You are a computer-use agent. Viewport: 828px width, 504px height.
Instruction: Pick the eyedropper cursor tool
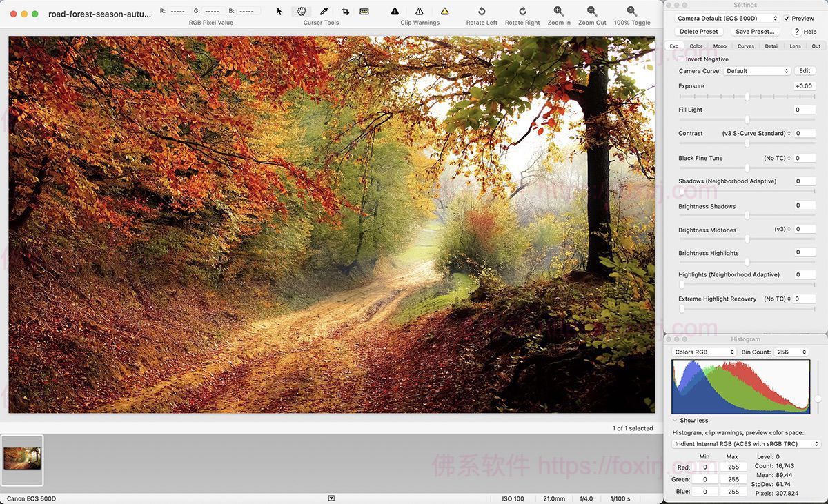(324, 11)
